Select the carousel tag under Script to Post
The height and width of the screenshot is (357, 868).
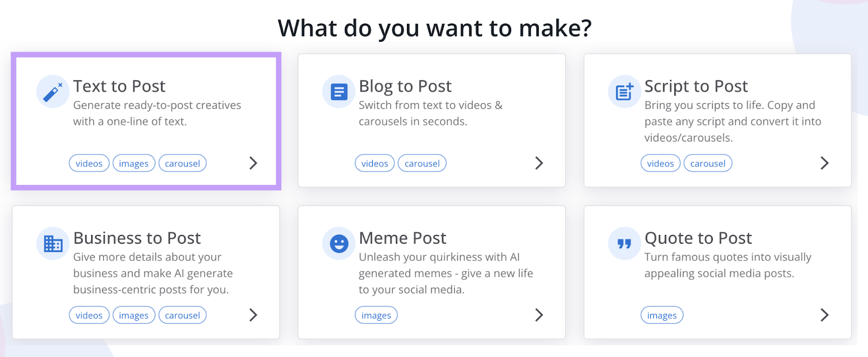pyautogui.click(x=707, y=163)
